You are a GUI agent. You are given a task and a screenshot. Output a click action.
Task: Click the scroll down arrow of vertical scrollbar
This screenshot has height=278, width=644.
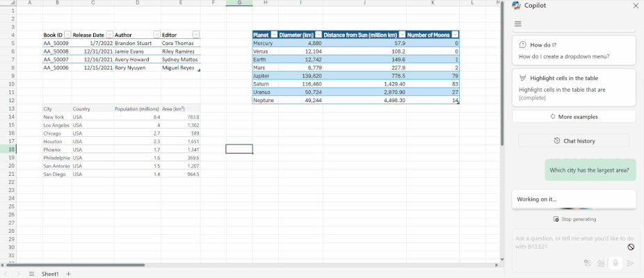(502, 259)
